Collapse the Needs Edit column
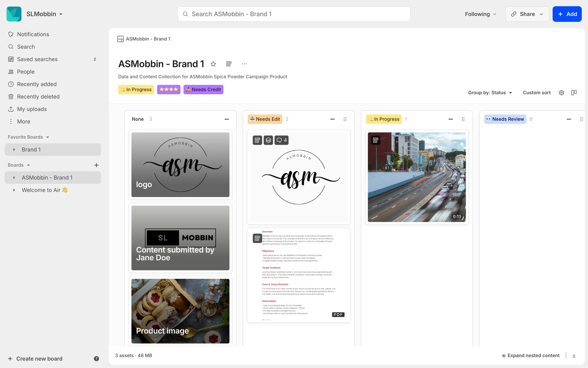 (x=332, y=119)
